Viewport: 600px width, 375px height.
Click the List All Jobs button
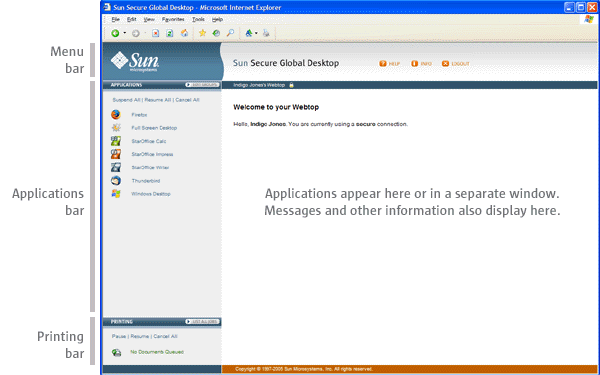pos(202,322)
